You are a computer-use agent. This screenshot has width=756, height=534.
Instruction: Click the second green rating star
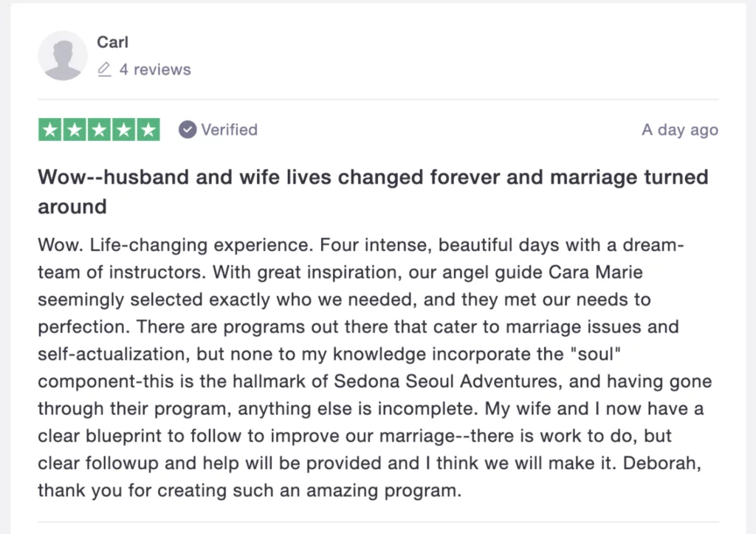74,130
